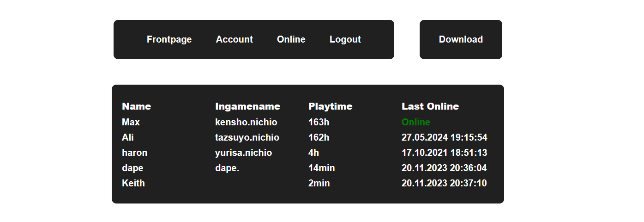The image size is (644, 222).
Task: Click the green Online status text
Action: pos(415,122)
